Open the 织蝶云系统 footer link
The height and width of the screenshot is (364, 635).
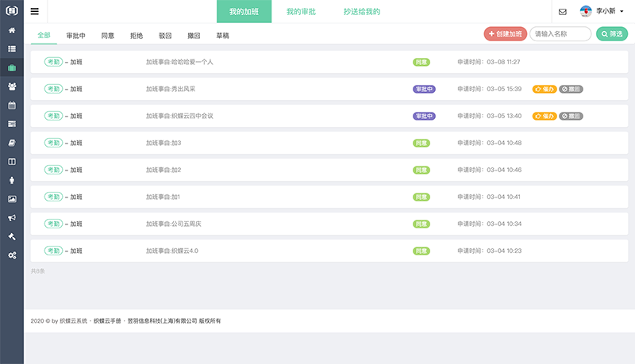pos(73,320)
